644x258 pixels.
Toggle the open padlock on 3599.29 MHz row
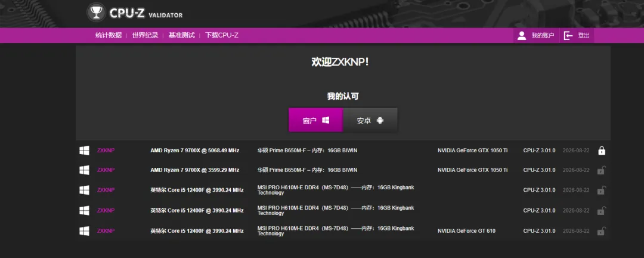click(x=601, y=170)
